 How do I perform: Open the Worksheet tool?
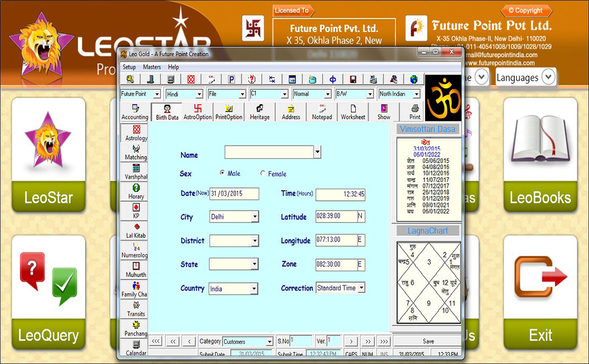(353, 112)
